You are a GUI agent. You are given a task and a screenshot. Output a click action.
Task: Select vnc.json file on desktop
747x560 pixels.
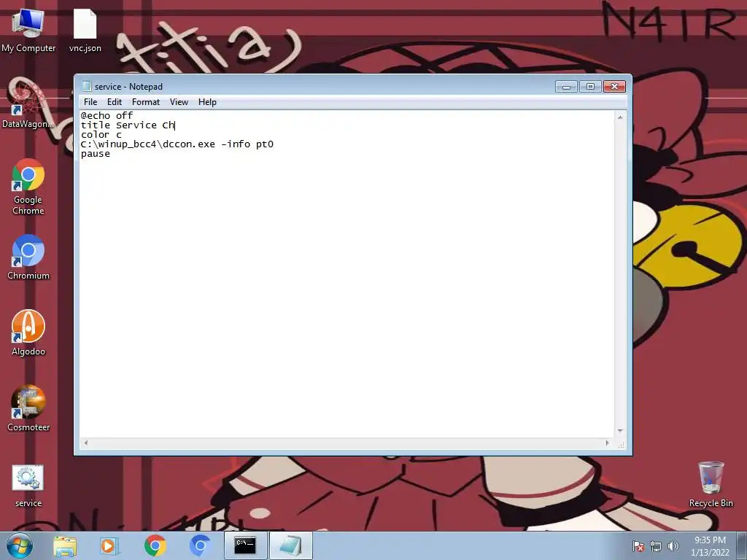point(85,31)
